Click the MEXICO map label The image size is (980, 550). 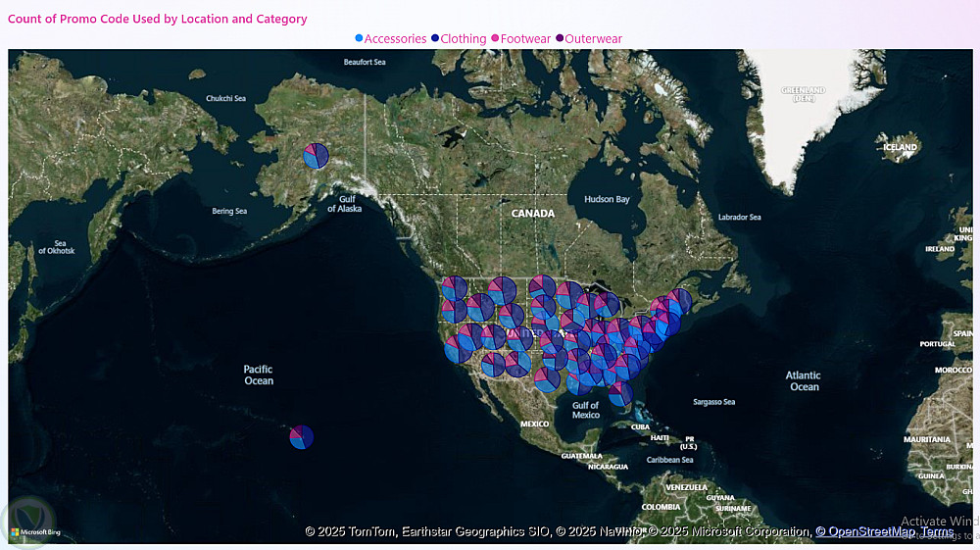(x=534, y=425)
